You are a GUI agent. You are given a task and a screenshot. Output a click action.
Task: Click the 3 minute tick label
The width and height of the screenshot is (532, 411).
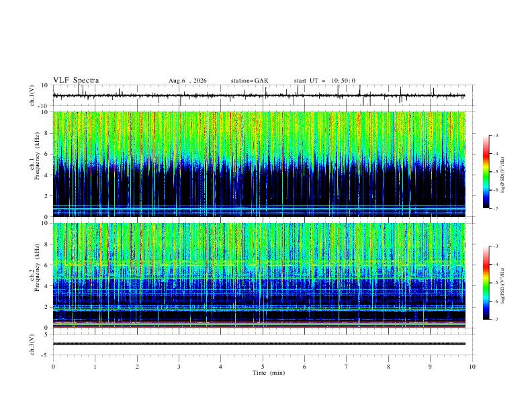(179, 367)
